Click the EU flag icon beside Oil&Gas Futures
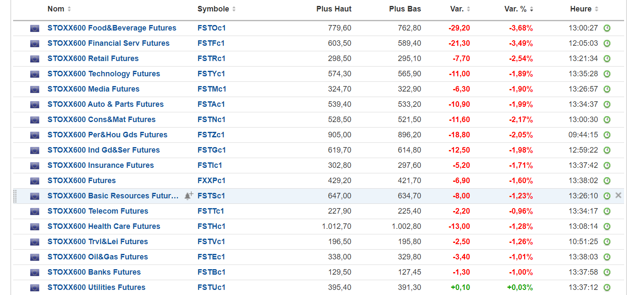 point(35,257)
